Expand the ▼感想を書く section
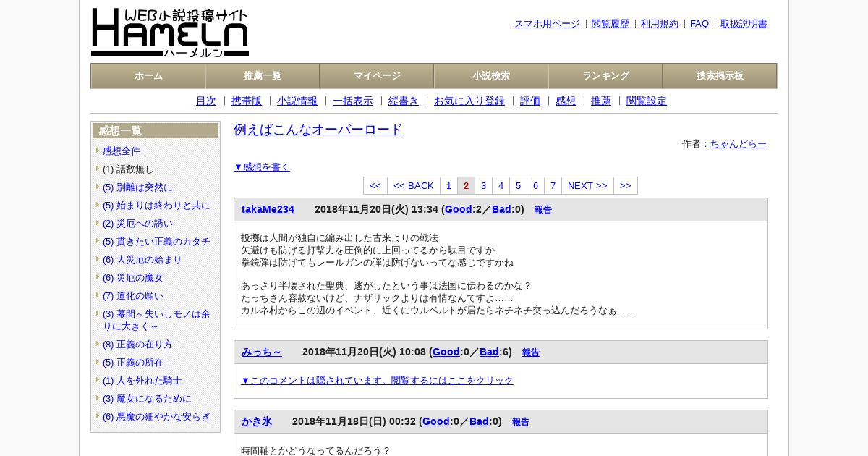 tap(262, 167)
